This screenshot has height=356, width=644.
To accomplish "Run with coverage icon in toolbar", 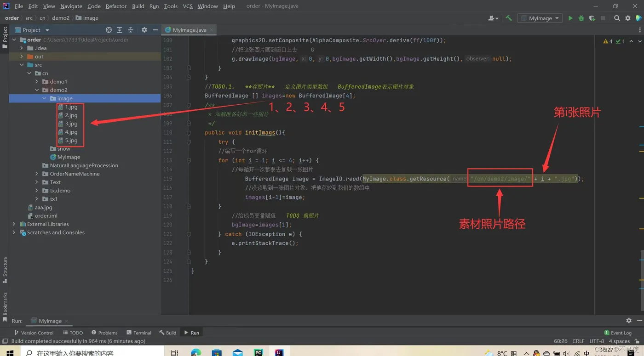I will pyautogui.click(x=592, y=18).
